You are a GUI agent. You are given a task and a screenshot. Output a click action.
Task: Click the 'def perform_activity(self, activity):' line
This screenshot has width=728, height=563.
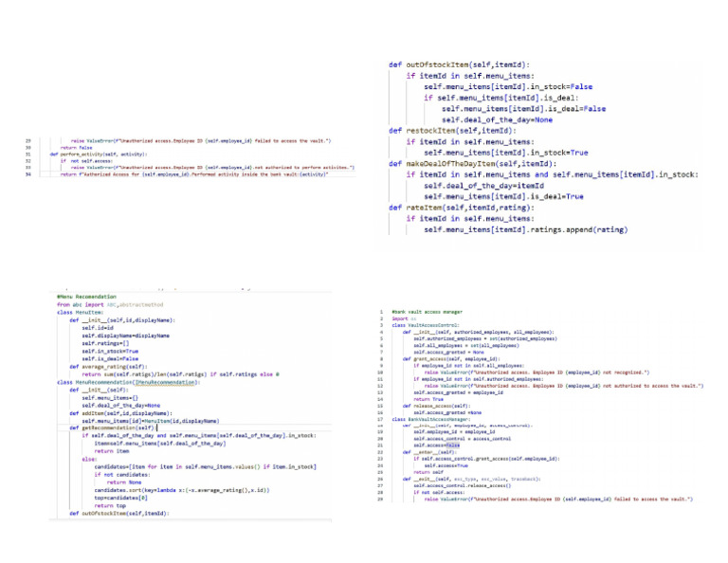click(99, 154)
